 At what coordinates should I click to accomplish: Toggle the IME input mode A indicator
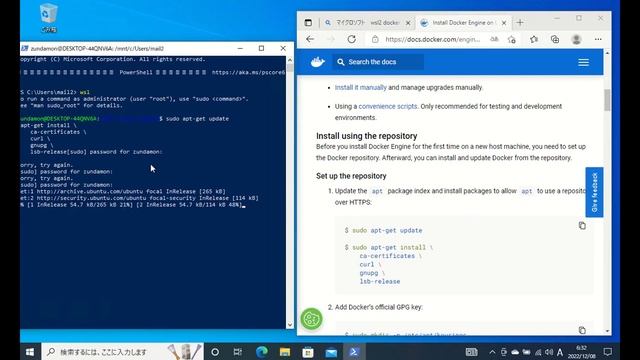(x=560, y=352)
